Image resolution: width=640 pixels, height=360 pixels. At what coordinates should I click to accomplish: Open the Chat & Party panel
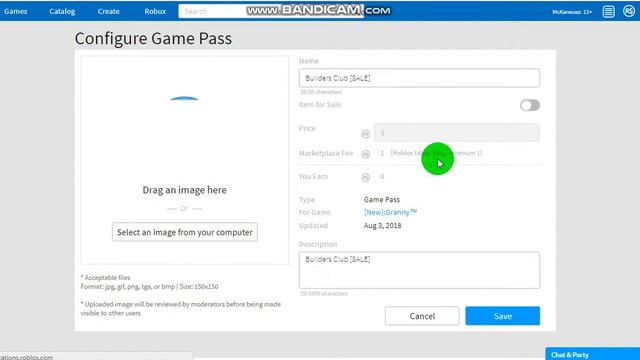click(592, 354)
